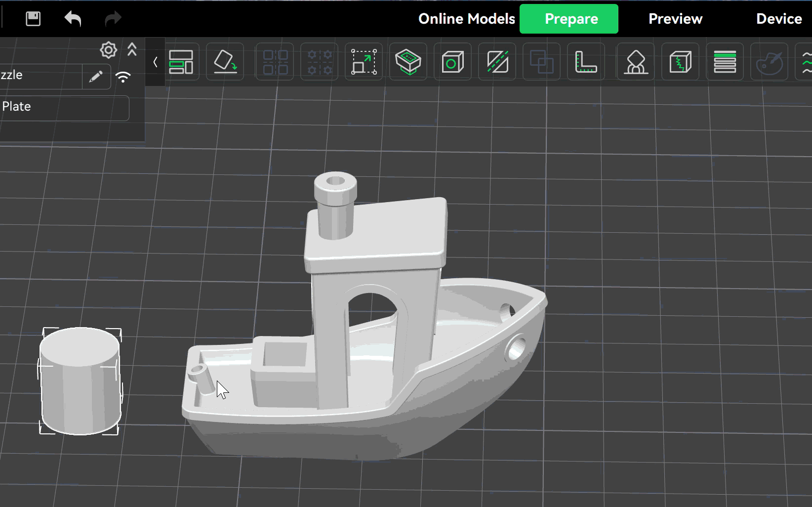The image size is (812, 507).
Task: Undo the last action
Action: click(x=73, y=19)
